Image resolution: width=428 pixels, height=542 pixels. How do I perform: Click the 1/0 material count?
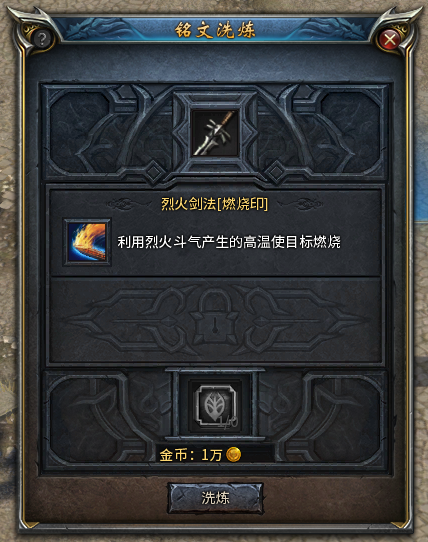[x=228, y=422]
